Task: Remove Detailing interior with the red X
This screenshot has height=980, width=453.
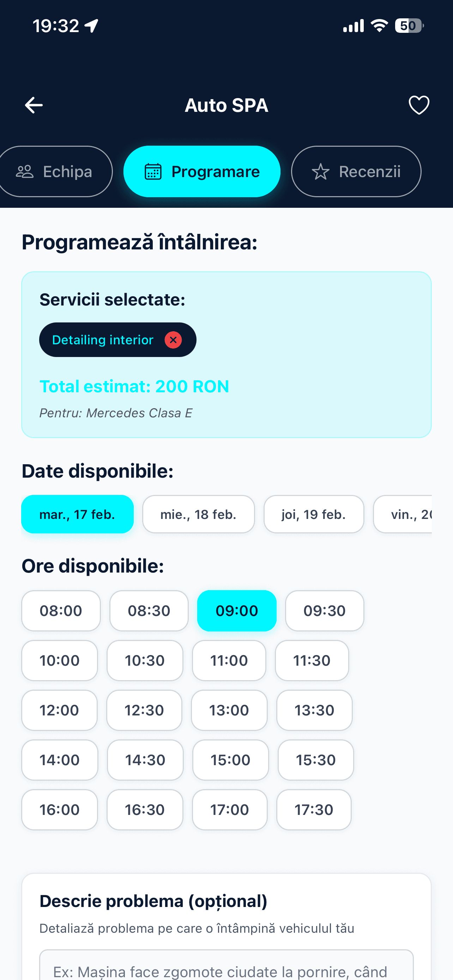Action: pos(173,340)
